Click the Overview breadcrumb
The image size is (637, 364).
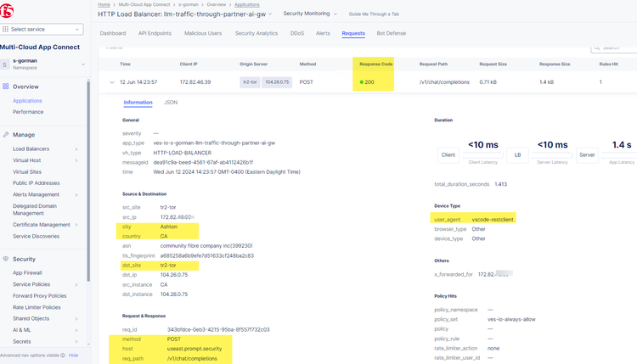point(216,4)
